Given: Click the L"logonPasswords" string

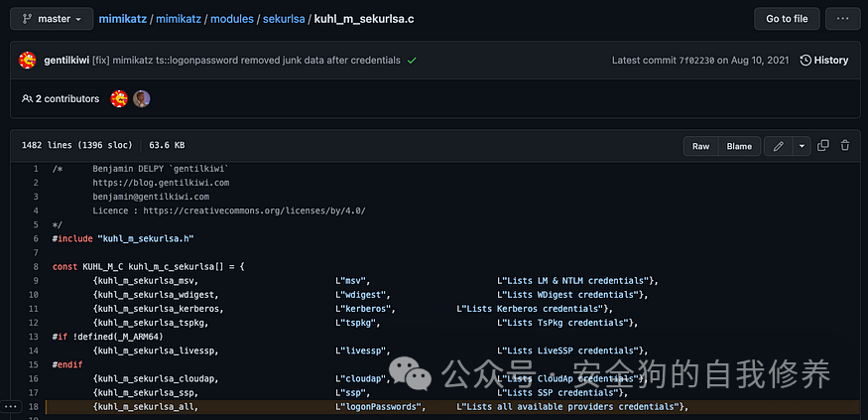Looking at the screenshot, I should 378,407.
